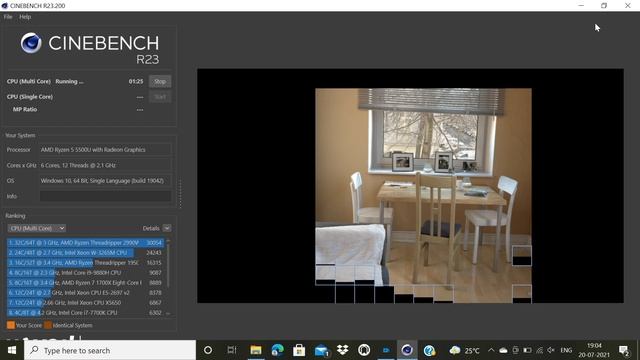Click the Cinebench title bar app icon
640x360 pixels.
(4, 6)
